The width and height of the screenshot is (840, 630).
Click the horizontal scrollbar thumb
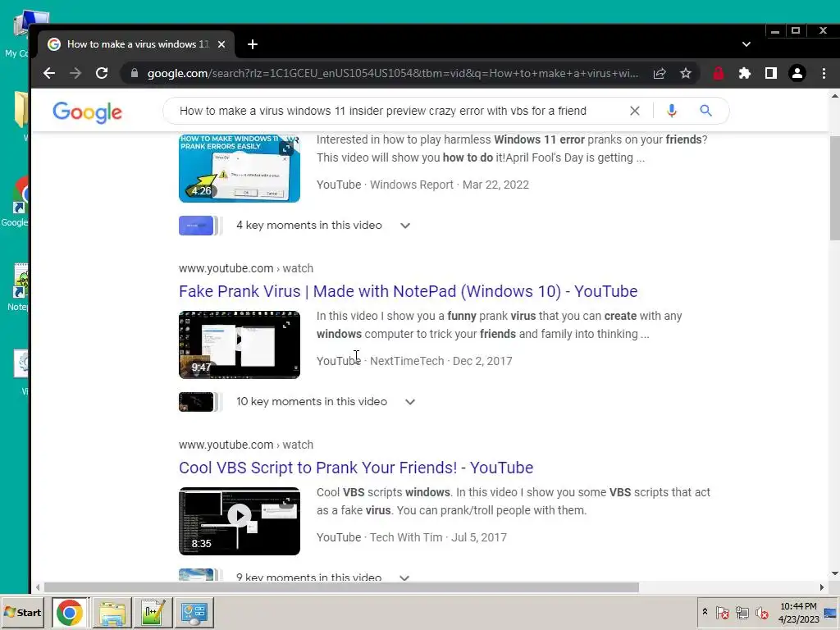point(341,587)
